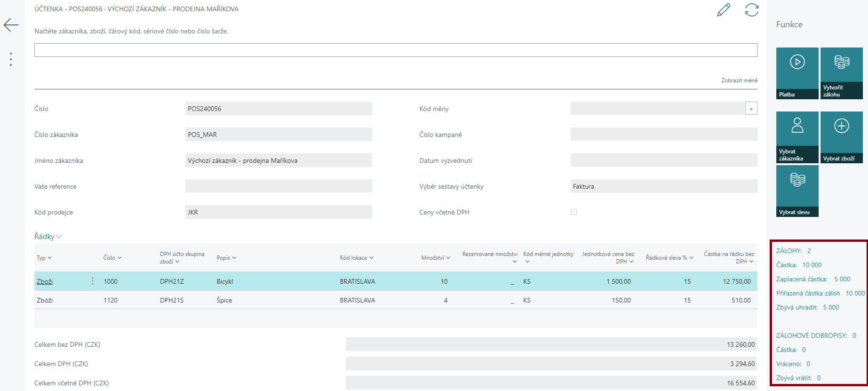Click BRATISLAVA location in Bicykl row
The height and width of the screenshot is (391, 868).
pos(358,281)
